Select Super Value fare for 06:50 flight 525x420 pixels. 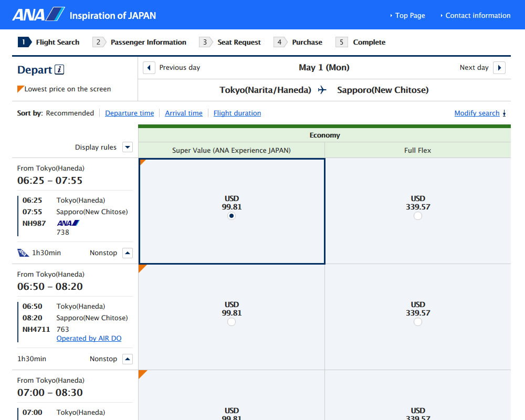tap(232, 322)
